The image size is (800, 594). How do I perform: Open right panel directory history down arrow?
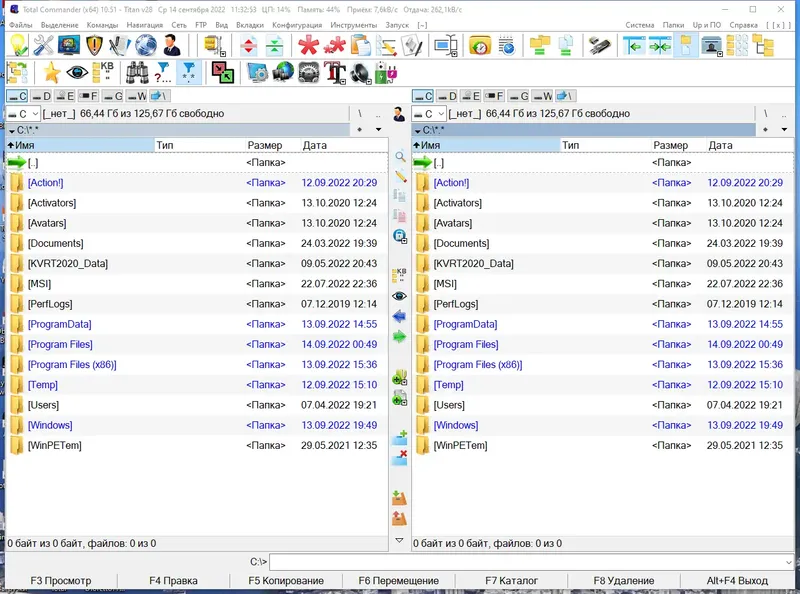coord(784,130)
